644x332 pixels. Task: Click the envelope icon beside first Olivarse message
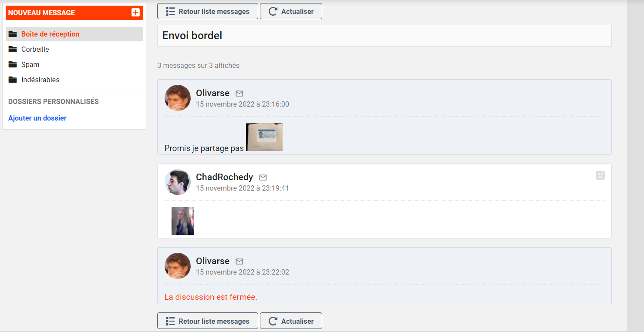pos(239,93)
